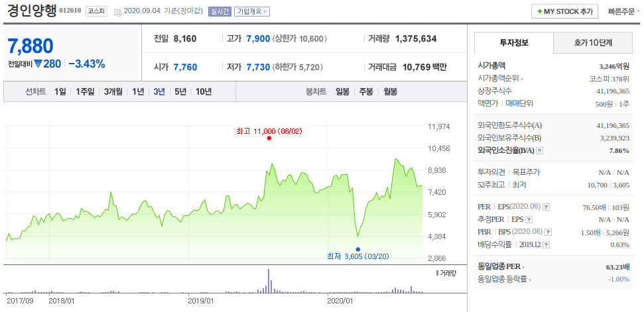Click the help icon next to 추정PER EPS
The image size is (644, 312).
529,220
